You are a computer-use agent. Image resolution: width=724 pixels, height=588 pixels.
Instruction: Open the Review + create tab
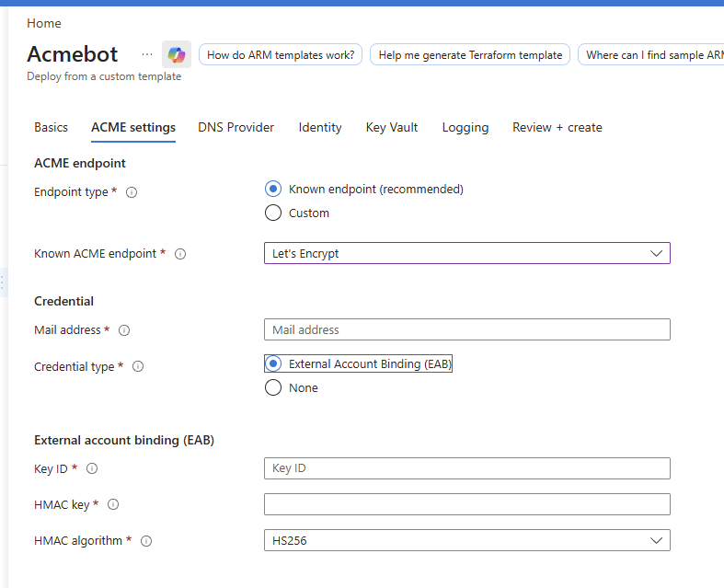[x=557, y=128]
